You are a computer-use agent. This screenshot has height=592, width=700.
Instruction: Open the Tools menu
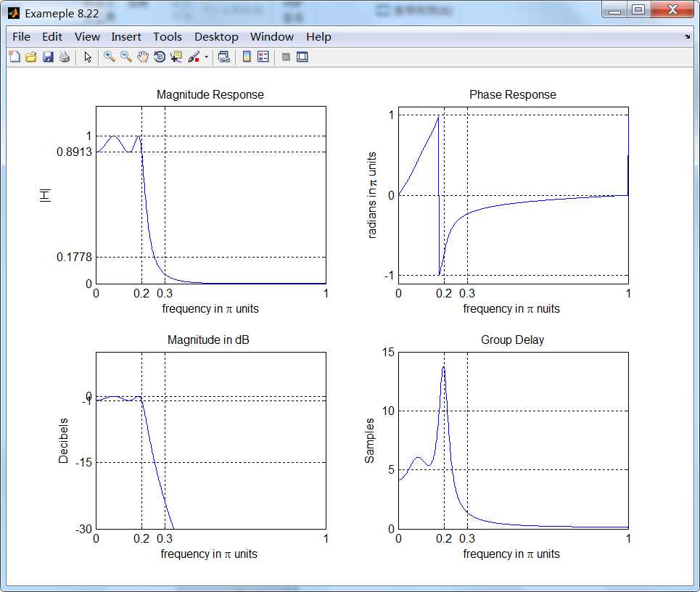168,36
